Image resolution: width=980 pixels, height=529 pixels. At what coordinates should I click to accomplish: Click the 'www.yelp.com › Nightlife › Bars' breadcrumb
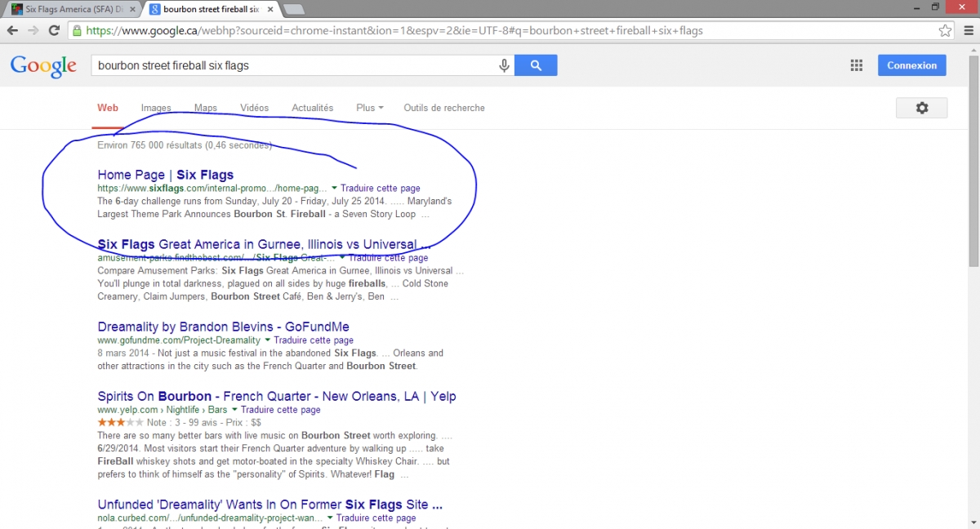point(163,410)
